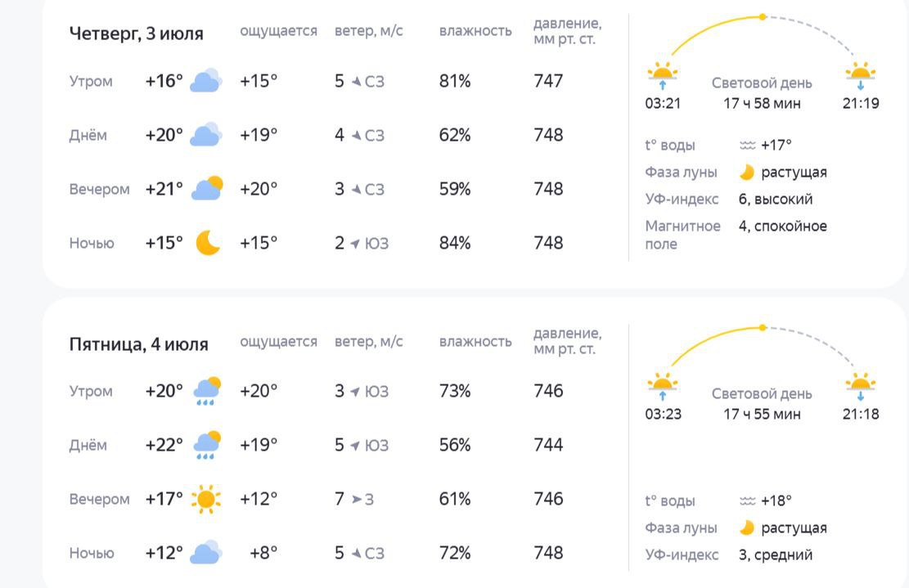
Task: Click the water wave icon next to +18°
Action: pyautogui.click(x=747, y=501)
